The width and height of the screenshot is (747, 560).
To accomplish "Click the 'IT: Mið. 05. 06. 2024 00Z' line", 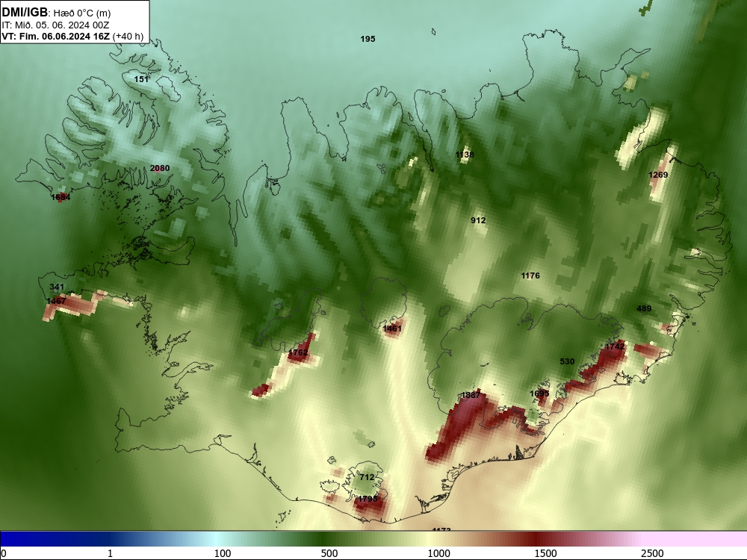I will point(56,25).
